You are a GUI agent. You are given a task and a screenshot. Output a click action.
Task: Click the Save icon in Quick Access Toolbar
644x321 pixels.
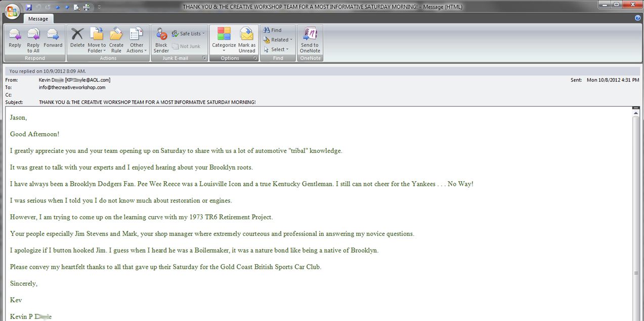pos(29,7)
